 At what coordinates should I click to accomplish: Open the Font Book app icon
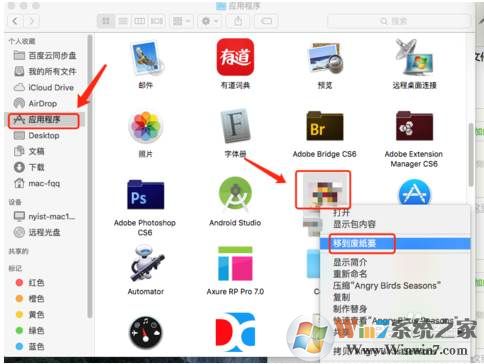(x=235, y=126)
